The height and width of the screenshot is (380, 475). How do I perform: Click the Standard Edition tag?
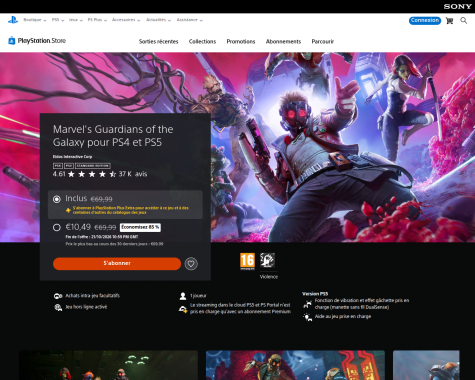click(x=93, y=166)
